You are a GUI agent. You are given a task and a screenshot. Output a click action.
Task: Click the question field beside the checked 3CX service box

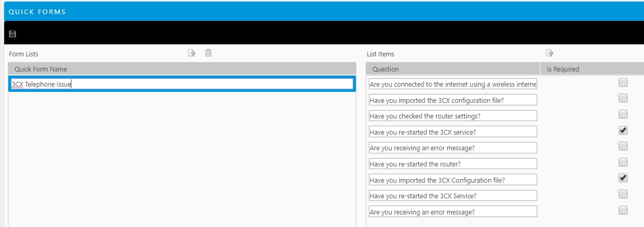(x=452, y=132)
